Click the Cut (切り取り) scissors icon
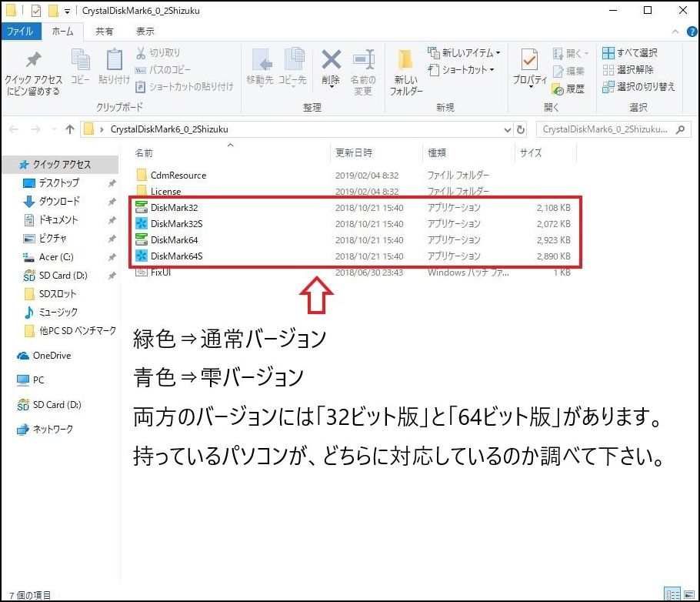The height and width of the screenshot is (602, 700). [x=141, y=53]
